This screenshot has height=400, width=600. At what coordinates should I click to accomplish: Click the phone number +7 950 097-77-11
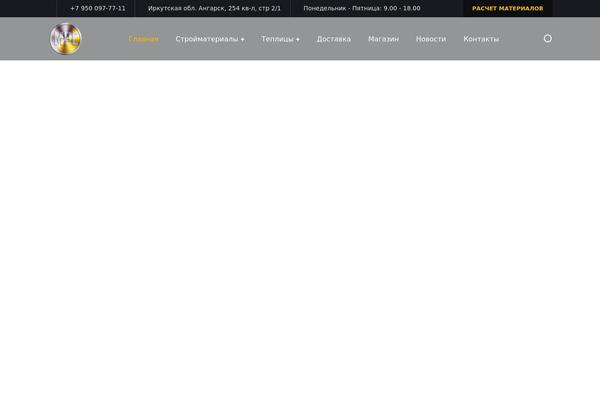98,8
